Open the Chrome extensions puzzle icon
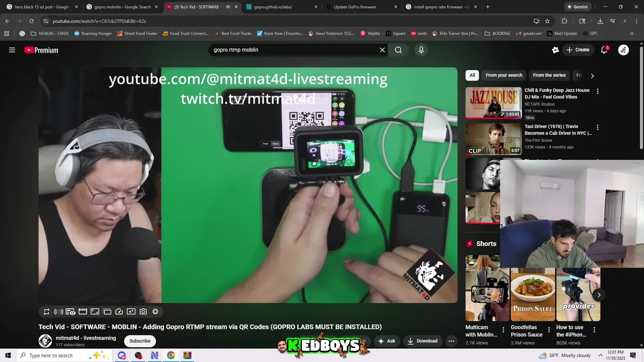This screenshot has height=362, width=644. pos(564,21)
